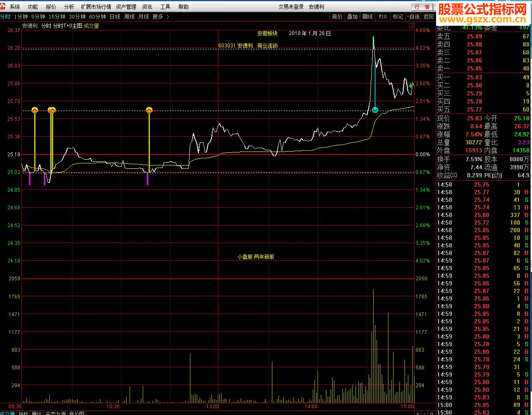Click the 小盘股 两年新股 label
532x415 pixels.
(x=256, y=257)
